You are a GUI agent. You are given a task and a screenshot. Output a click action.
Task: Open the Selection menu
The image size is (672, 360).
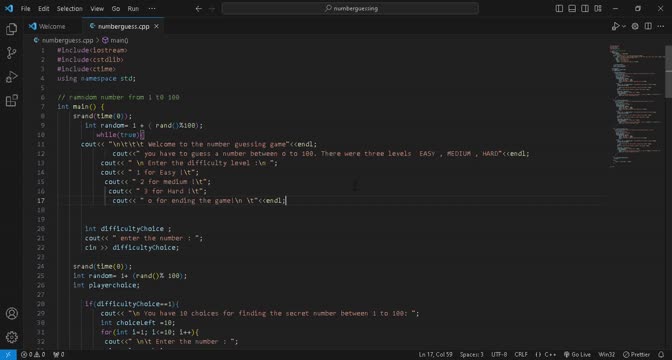tap(69, 9)
